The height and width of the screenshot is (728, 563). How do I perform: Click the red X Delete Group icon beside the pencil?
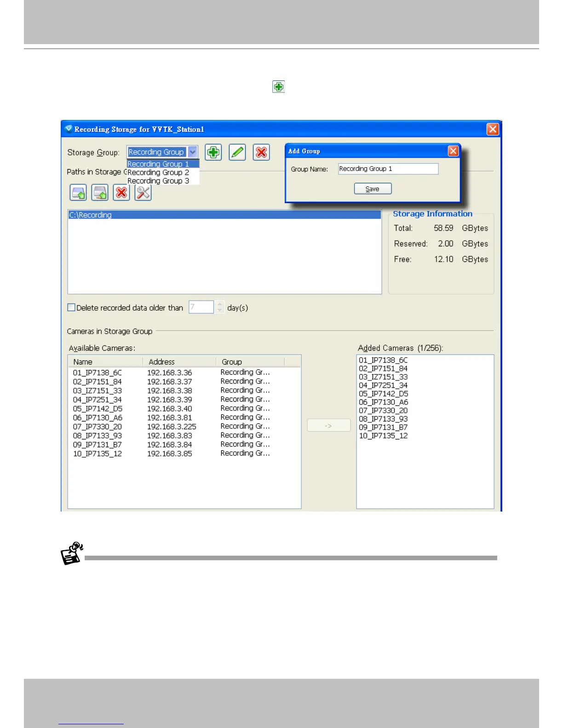tap(261, 153)
